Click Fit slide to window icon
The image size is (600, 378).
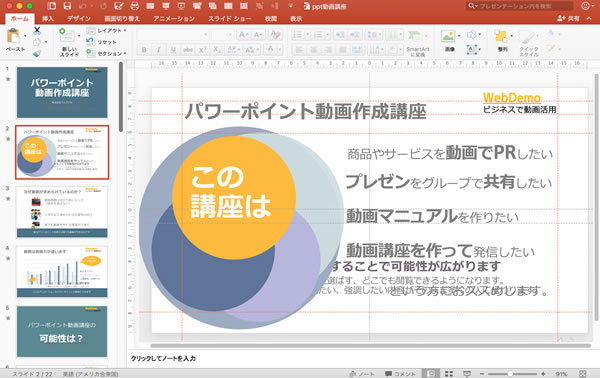point(583,374)
